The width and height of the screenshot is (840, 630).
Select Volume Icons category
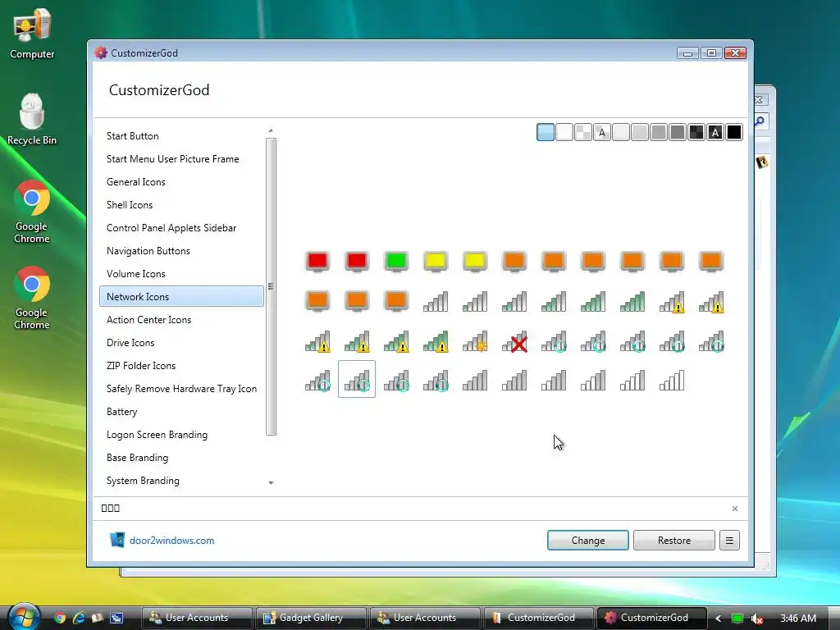(181, 274)
